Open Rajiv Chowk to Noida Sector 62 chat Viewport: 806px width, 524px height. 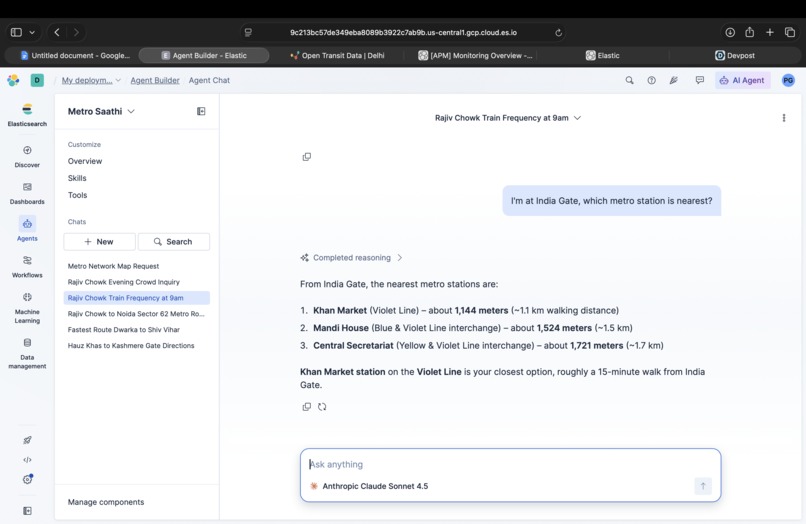136,314
